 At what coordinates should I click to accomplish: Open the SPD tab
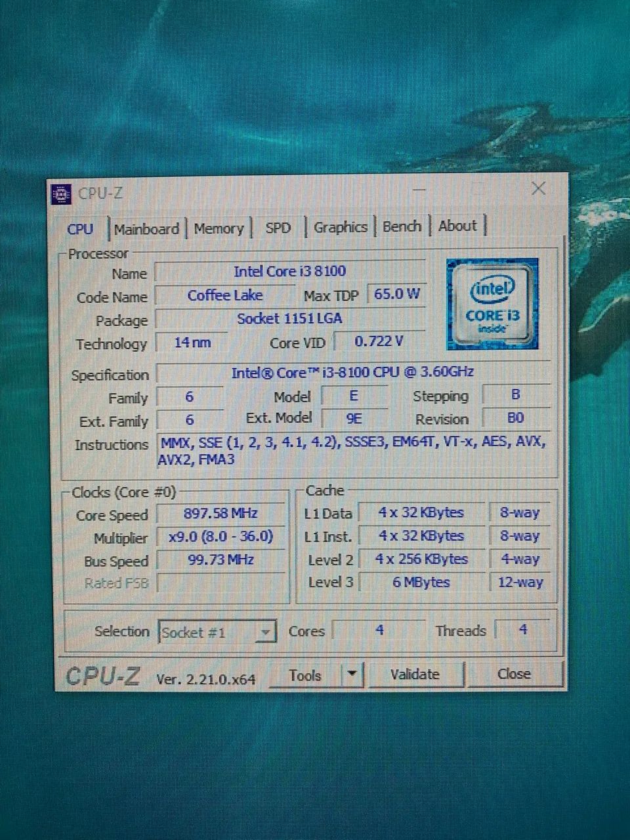pyautogui.click(x=278, y=228)
